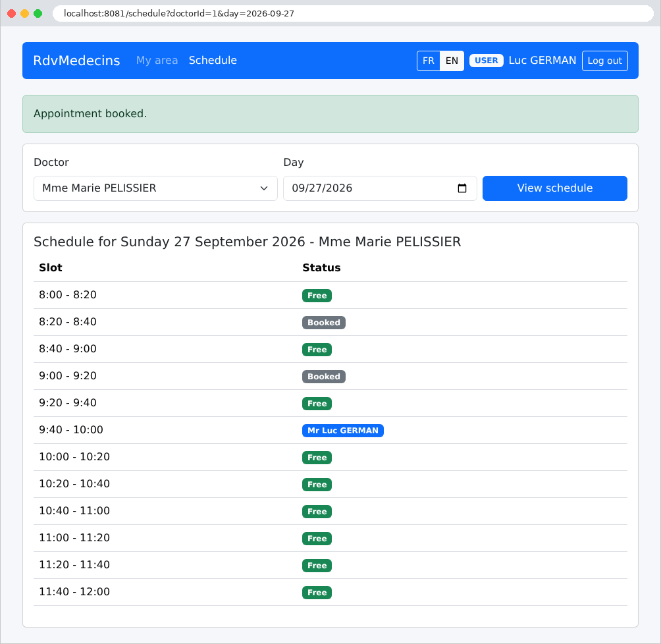Expand the Doctor dropdown
The image size is (661, 644).
coord(155,188)
